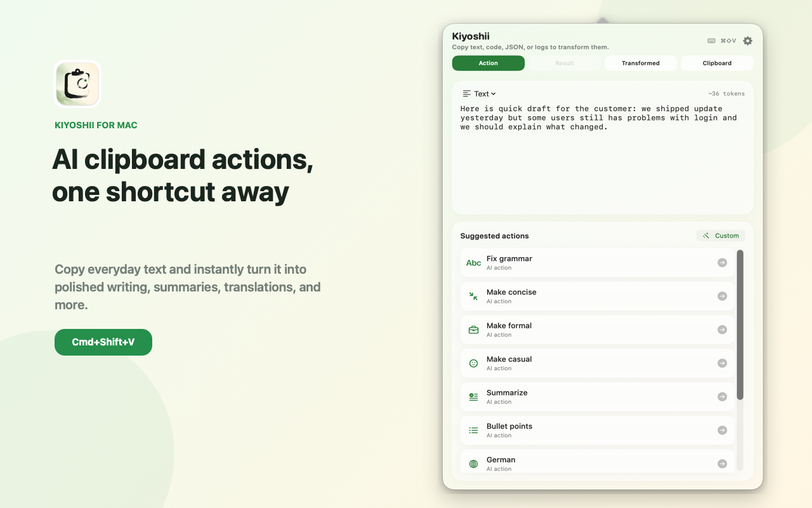
Task: Click the KIYOSHII FOR MAC label
Action: (x=96, y=125)
